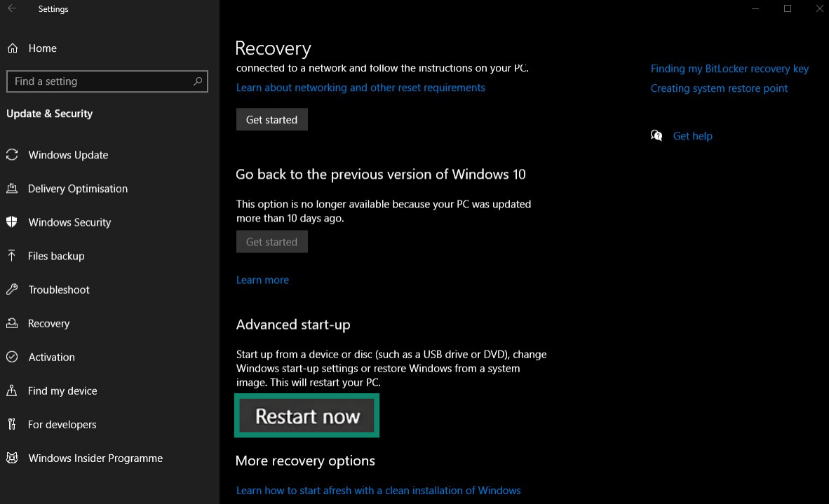Open the Troubleshoot settings page
The width and height of the screenshot is (829, 504).
58,290
